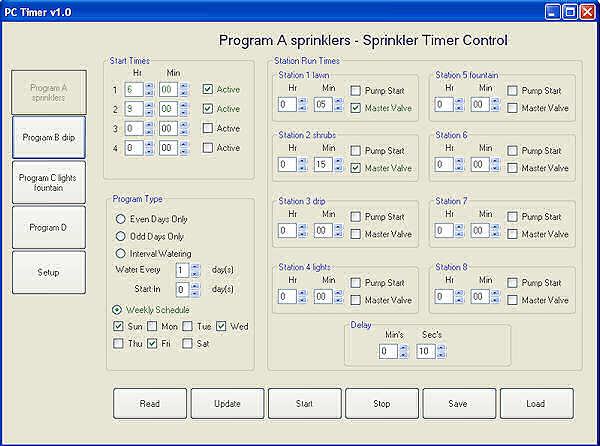Check Sat in weekly schedule
Image resolution: width=600 pixels, height=446 pixels.
click(187, 343)
